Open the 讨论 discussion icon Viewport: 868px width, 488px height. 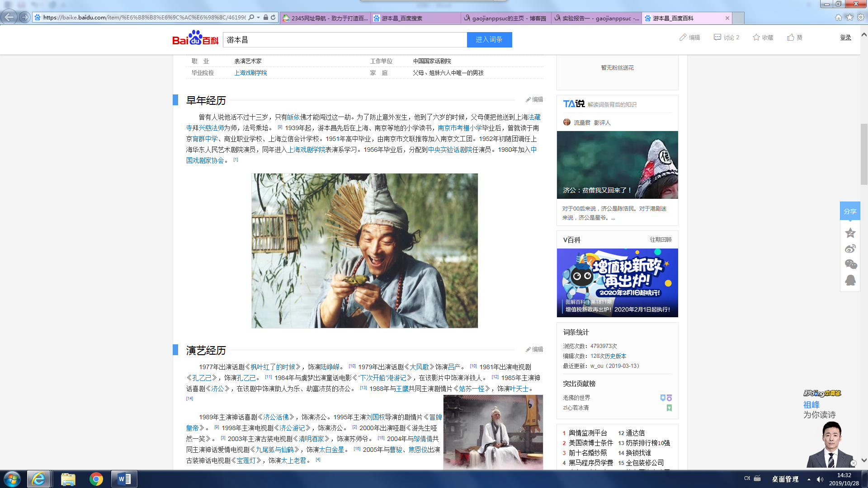point(717,38)
